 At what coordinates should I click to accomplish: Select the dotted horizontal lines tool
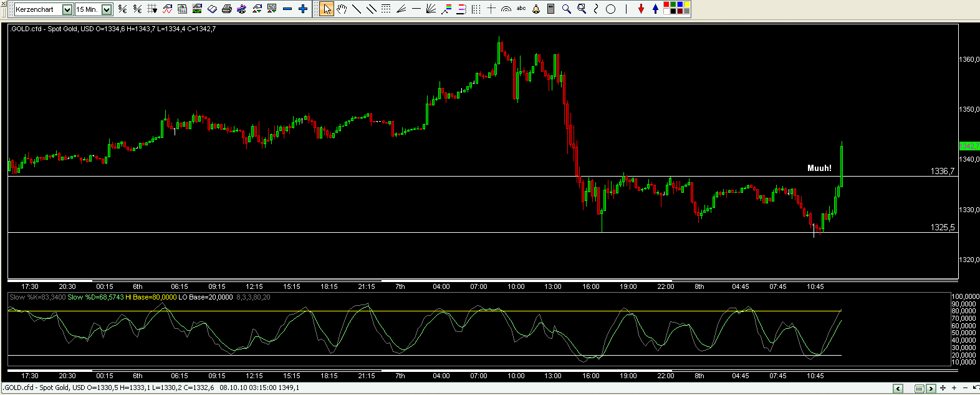(x=386, y=9)
